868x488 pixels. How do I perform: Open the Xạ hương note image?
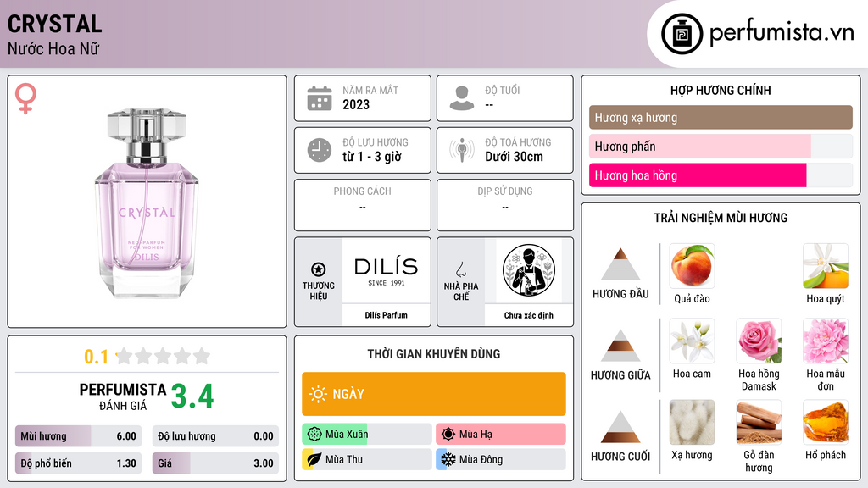(x=692, y=422)
